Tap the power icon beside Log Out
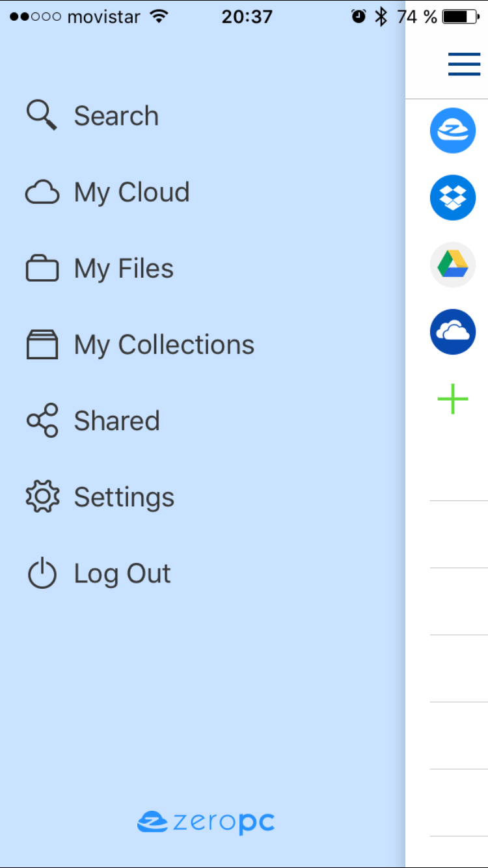The image size is (488, 868). pyautogui.click(x=42, y=573)
